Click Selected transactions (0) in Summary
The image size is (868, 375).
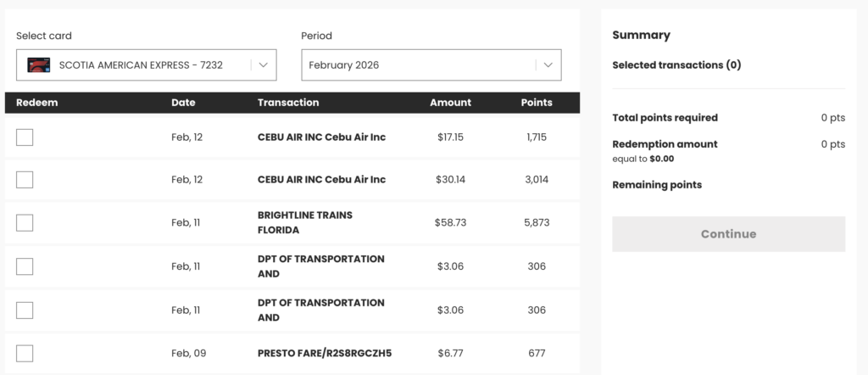point(676,65)
